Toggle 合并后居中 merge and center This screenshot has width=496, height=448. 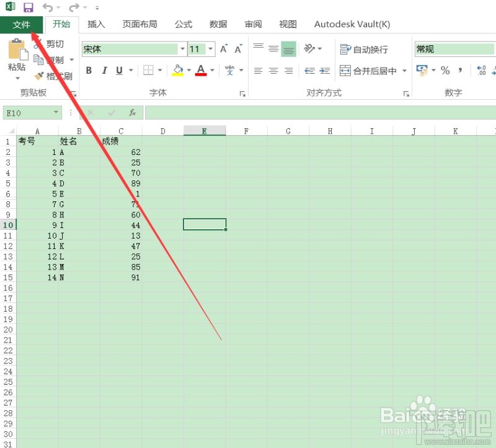(x=369, y=71)
